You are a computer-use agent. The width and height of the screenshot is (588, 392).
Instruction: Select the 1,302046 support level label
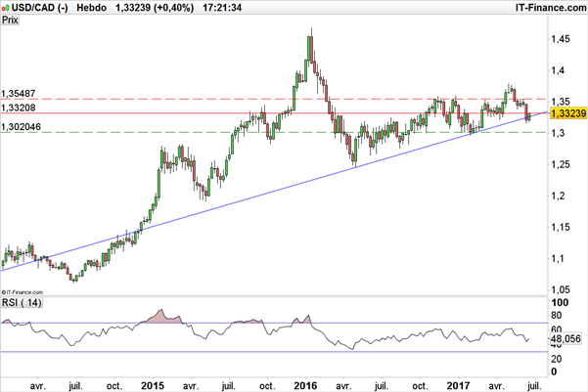pyautogui.click(x=21, y=127)
